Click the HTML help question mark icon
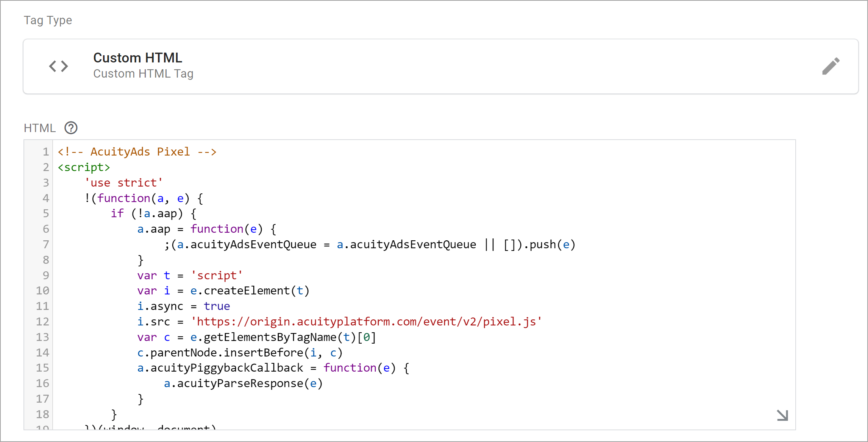Screen dimensions: 868x442 [71, 128]
